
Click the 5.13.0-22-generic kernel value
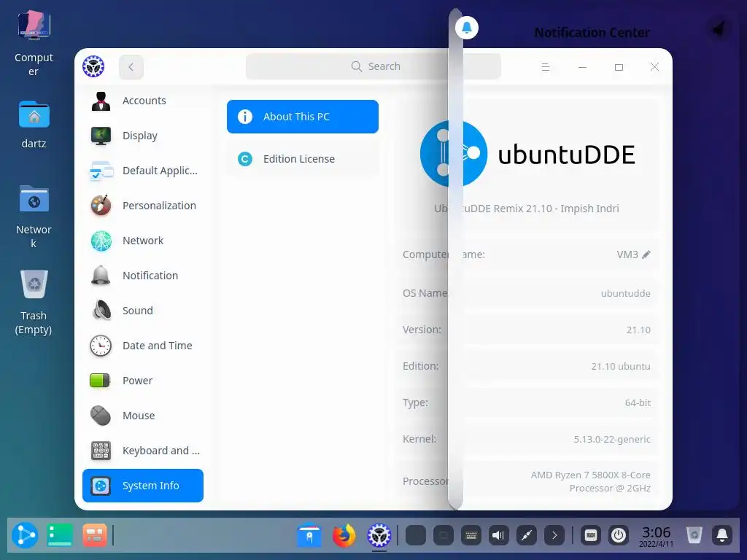[612, 439]
